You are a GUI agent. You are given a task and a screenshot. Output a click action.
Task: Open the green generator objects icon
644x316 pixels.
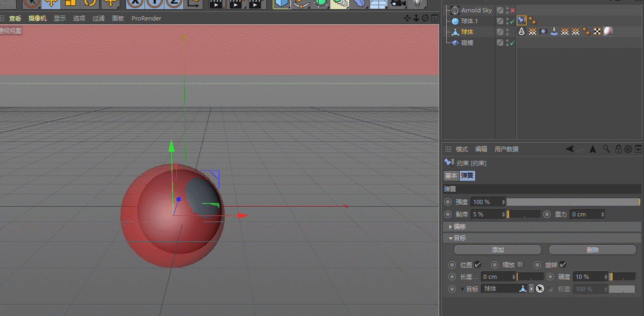tap(320, 3)
